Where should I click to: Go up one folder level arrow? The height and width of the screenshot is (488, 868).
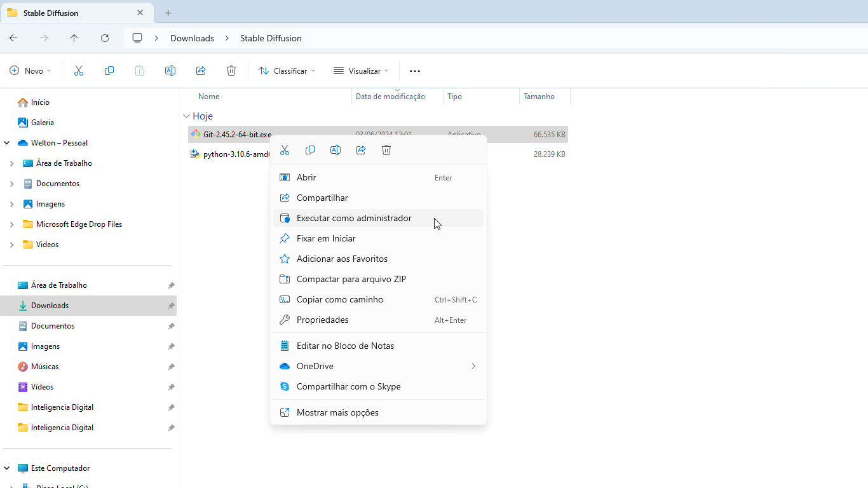click(x=74, y=38)
